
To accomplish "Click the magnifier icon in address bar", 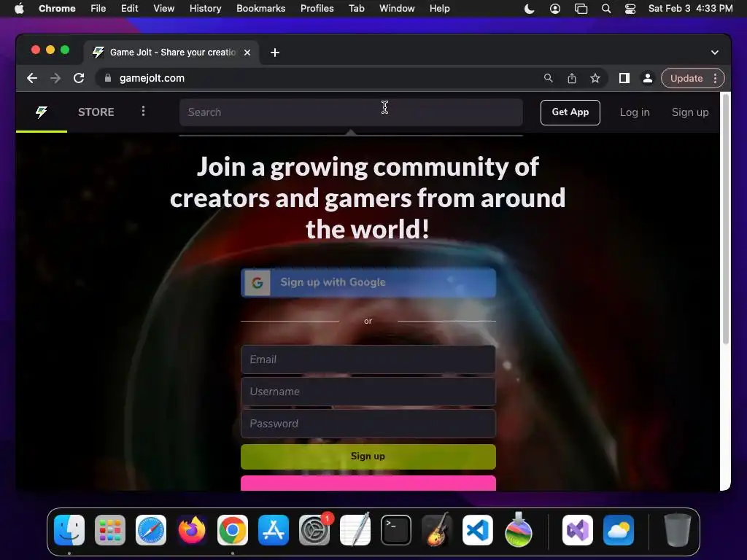I will click(x=549, y=78).
